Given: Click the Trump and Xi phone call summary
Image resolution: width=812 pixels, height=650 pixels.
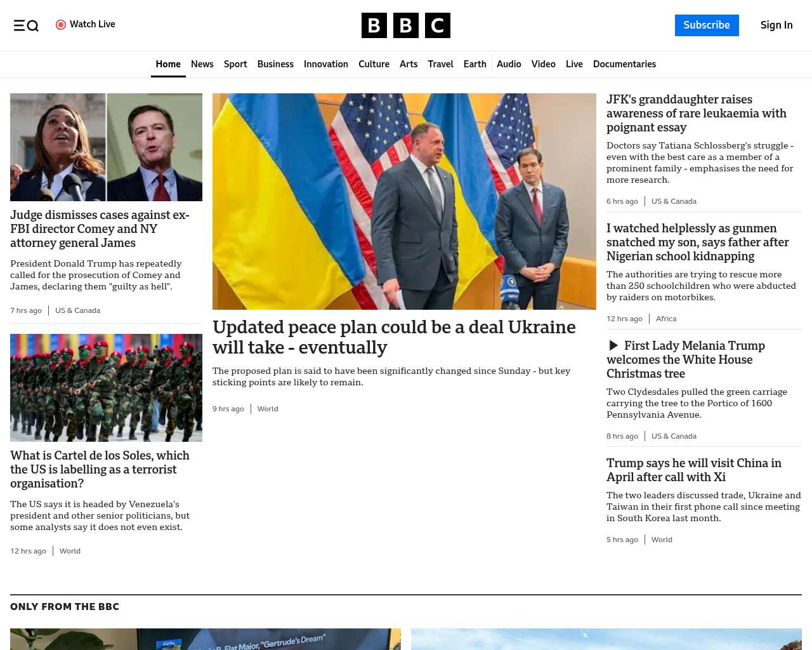Looking at the screenshot, I should pyautogui.click(x=704, y=507).
